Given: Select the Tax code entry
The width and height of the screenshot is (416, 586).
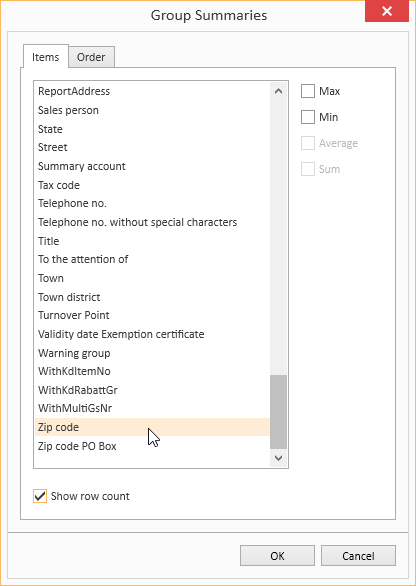Looking at the screenshot, I should (152, 185).
